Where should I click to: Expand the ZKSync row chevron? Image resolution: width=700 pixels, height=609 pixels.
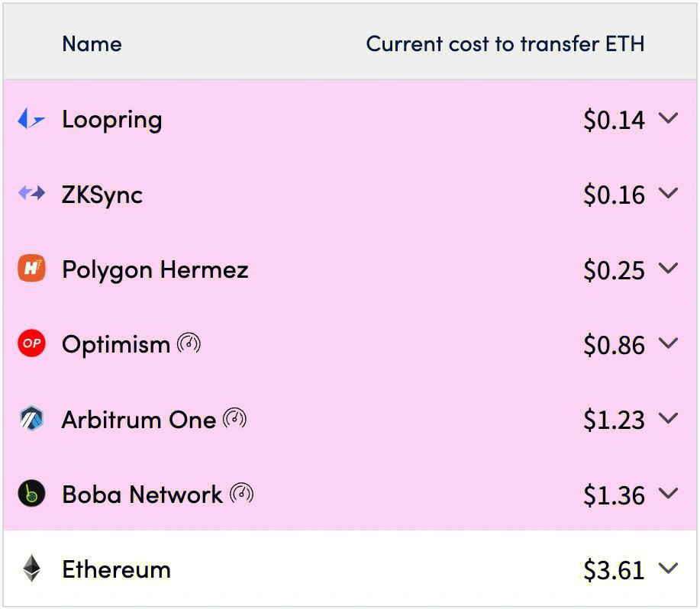point(668,193)
